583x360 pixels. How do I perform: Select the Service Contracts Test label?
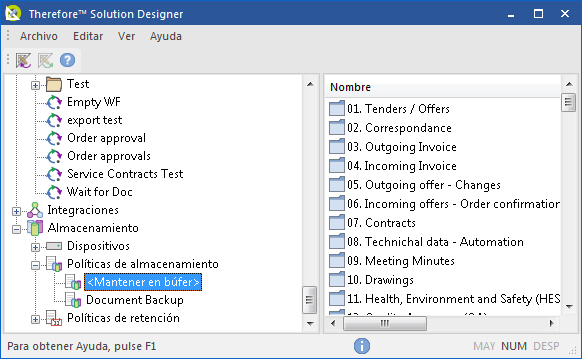(125, 174)
